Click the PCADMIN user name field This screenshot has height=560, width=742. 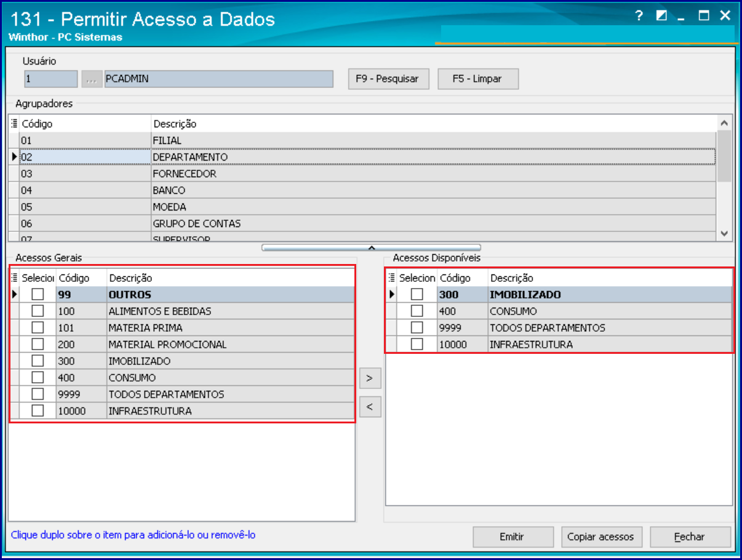[218, 79]
